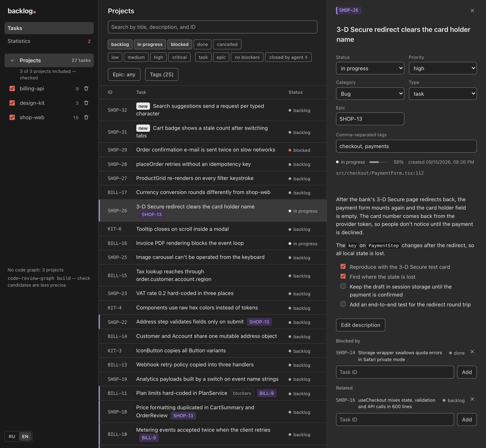Filter by medium priority
The image size is (486, 448).
coord(136,57)
